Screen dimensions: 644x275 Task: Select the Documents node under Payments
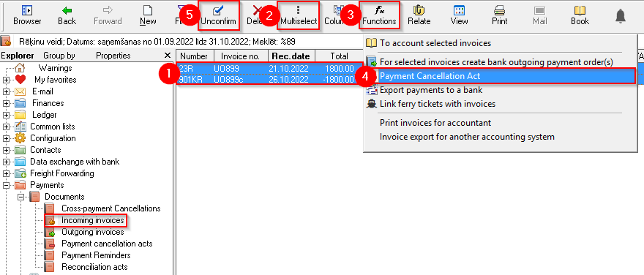pos(64,197)
